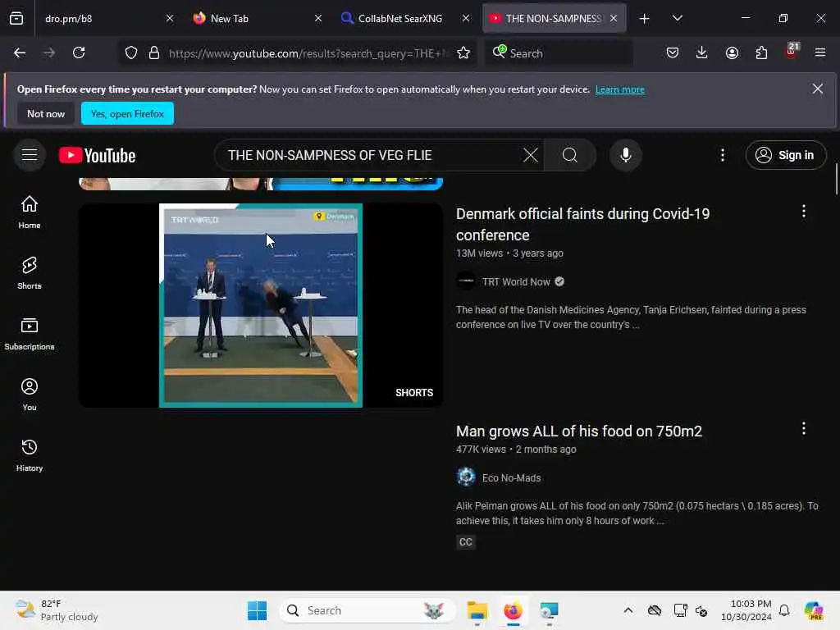Close the dro.pm/b8 tab

coord(170,18)
